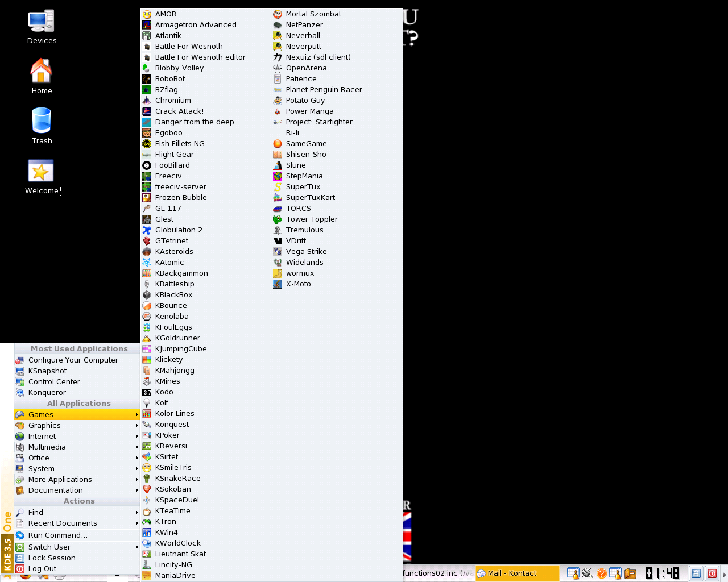Expand the Games submenu arrow
Image resolution: width=728 pixels, height=582 pixels.
tap(137, 415)
